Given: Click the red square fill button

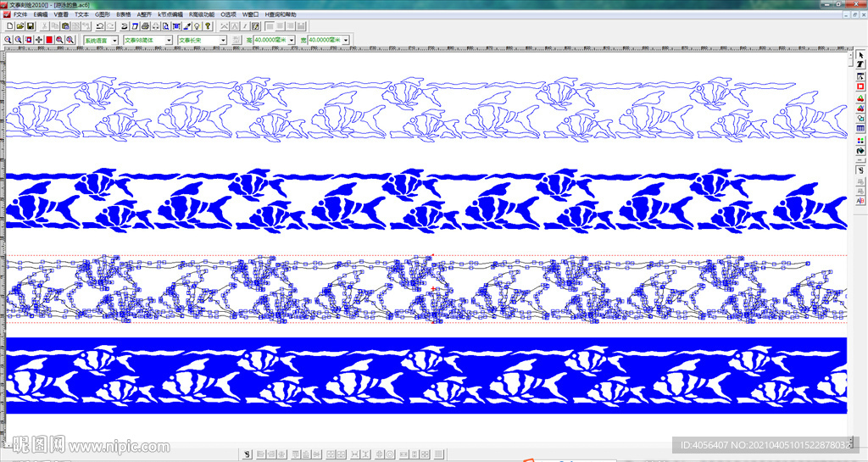Looking at the screenshot, I should pyautogui.click(x=49, y=40).
